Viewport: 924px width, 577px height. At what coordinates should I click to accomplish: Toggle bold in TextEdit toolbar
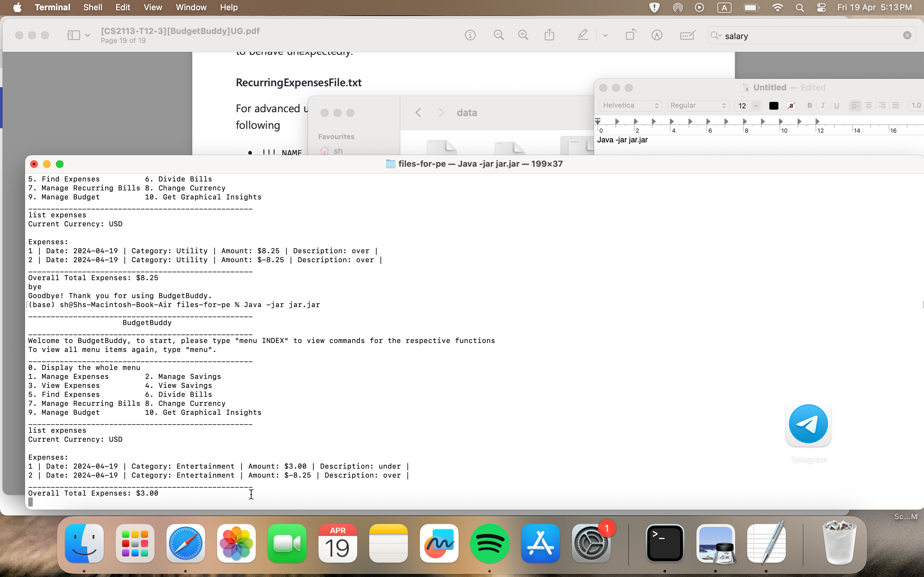pos(809,106)
